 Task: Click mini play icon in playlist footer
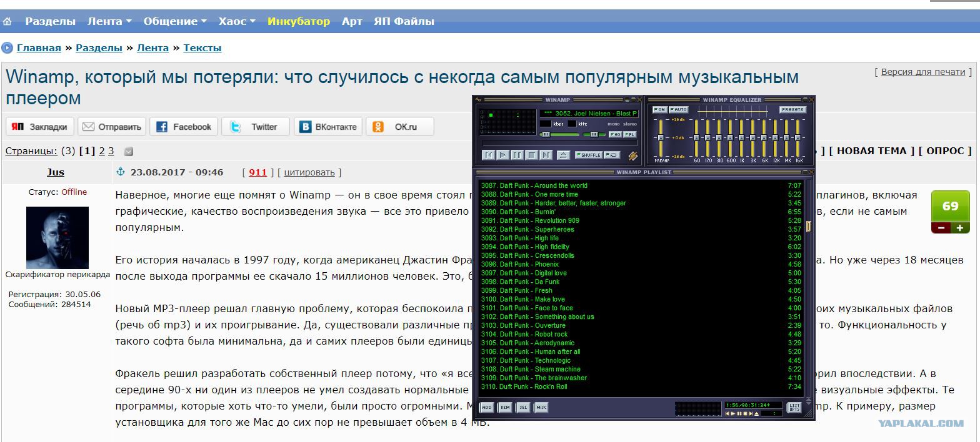[734, 413]
